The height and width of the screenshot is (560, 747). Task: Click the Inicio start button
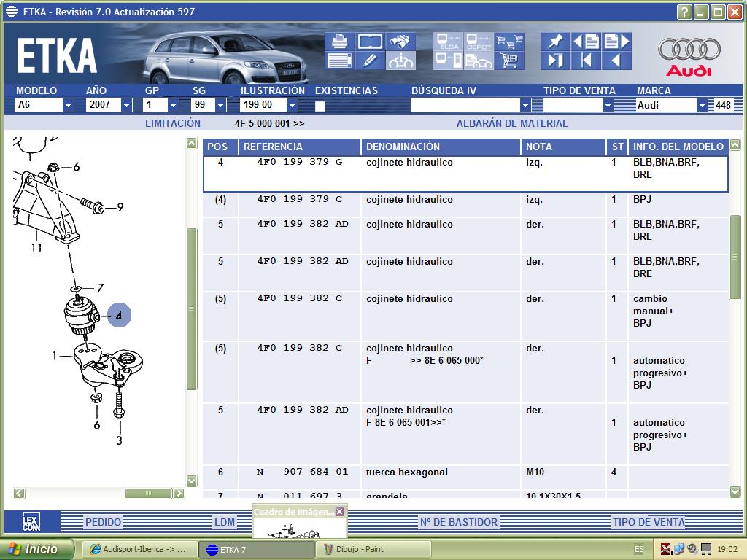[x=38, y=549]
